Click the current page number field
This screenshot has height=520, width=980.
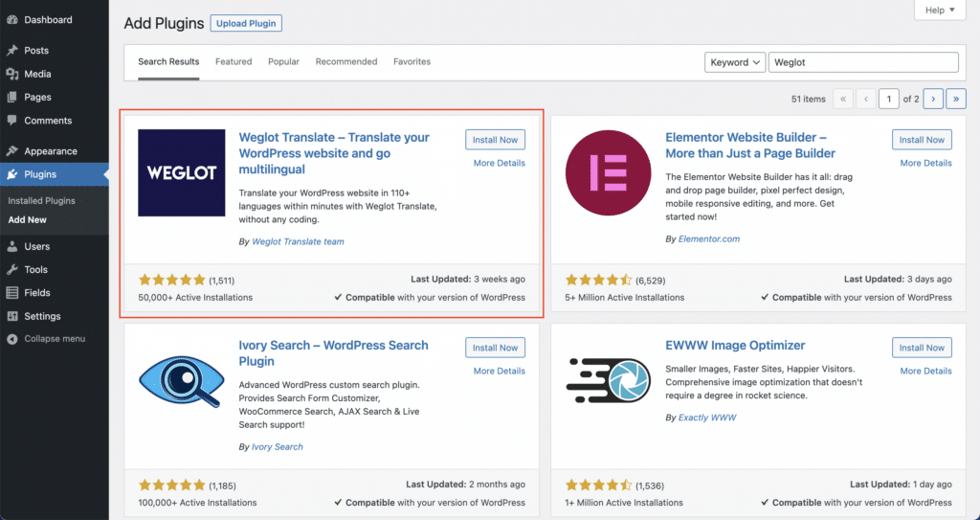click(x=889, y=99)
